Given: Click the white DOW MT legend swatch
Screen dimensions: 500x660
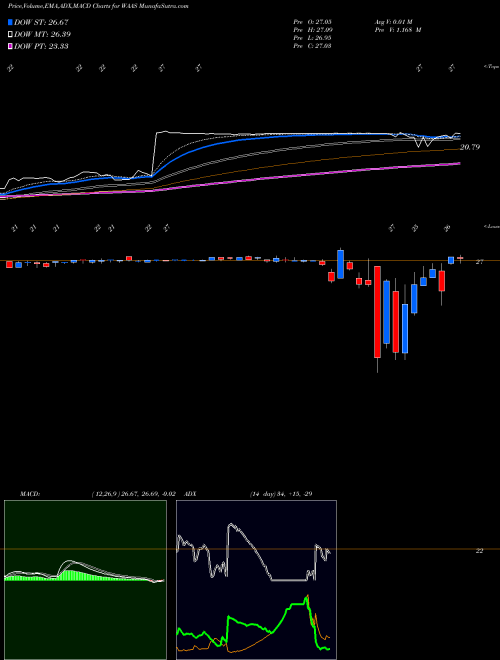Looking at the screenshot, I should (x=11, y=34).
